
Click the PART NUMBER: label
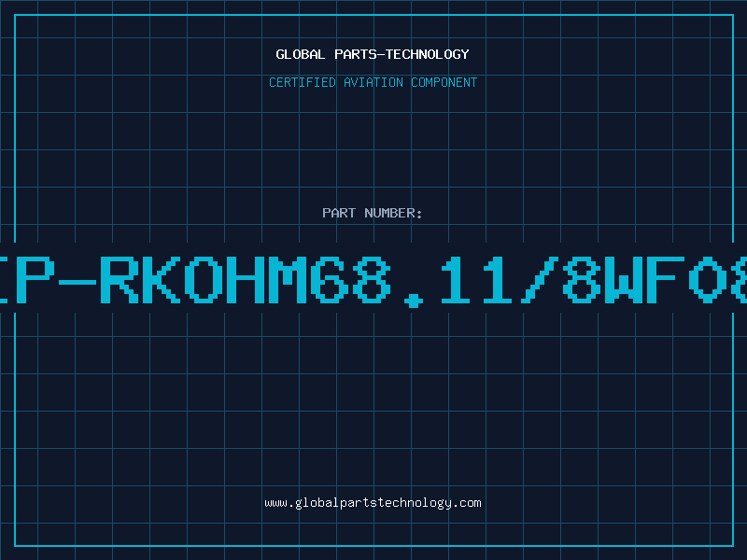373,213
